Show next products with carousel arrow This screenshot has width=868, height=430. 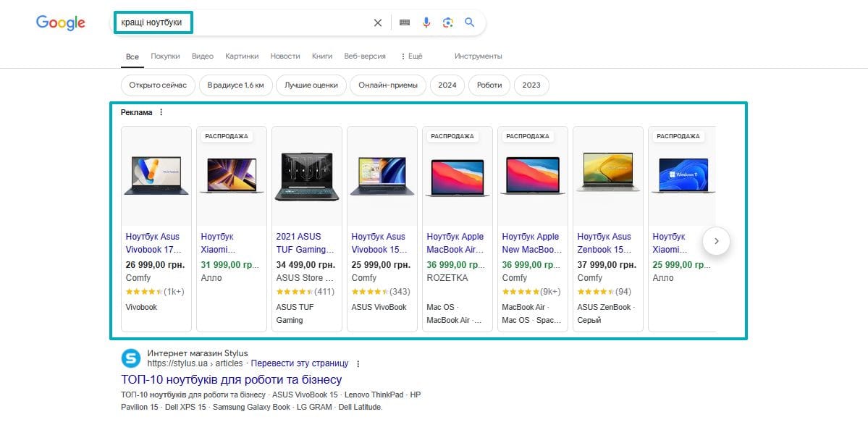(x=716, y=241)
